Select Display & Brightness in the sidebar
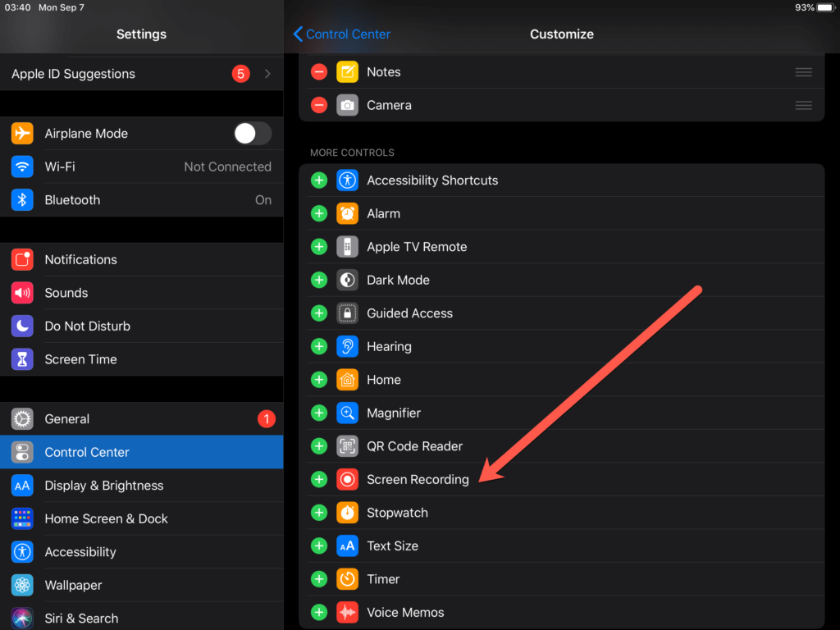The height and width of the screenshot is (630, 840). 104,485
